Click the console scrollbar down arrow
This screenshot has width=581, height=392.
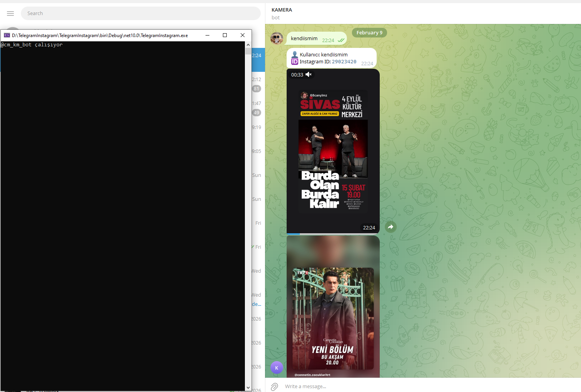(248, 388)
